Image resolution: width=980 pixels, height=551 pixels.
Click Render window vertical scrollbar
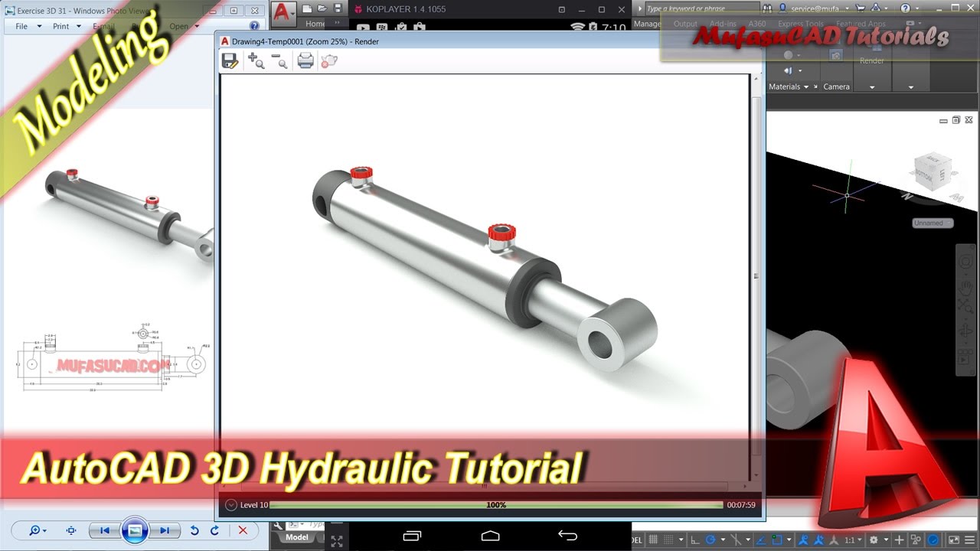coord(756,276)
